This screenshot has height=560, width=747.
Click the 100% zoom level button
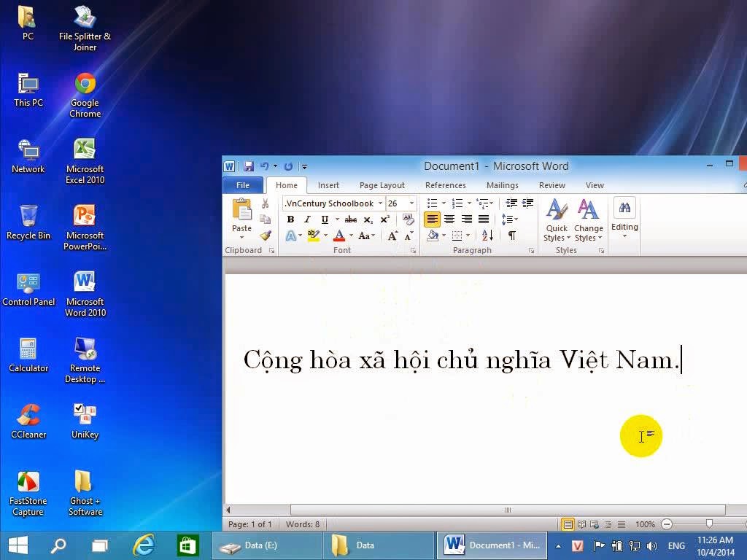click(x=645, y=524)
